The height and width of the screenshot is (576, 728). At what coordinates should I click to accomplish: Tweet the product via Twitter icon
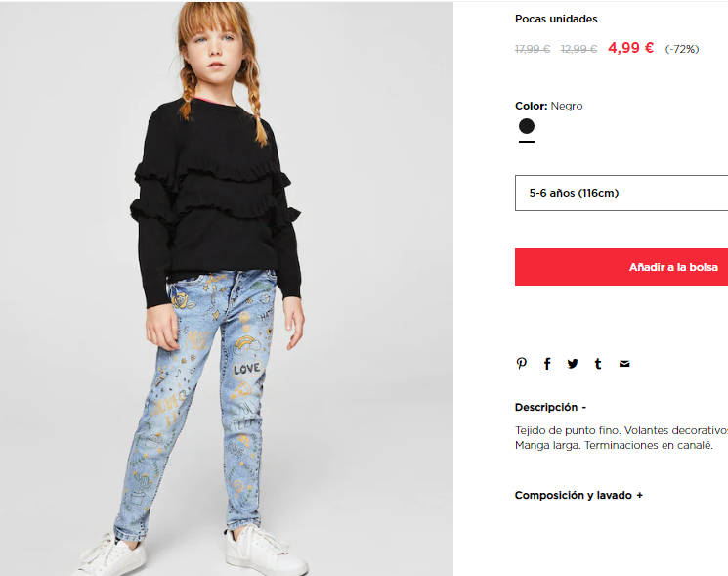(x=573, y=364)
